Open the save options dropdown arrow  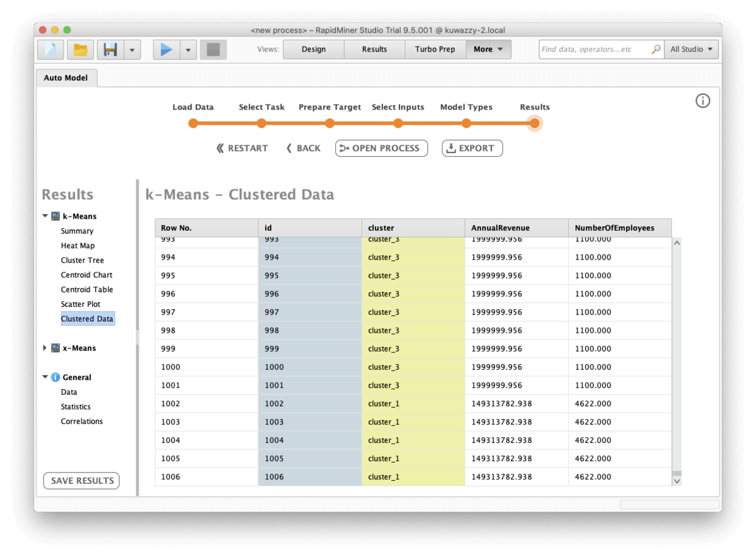coord(132,49)
